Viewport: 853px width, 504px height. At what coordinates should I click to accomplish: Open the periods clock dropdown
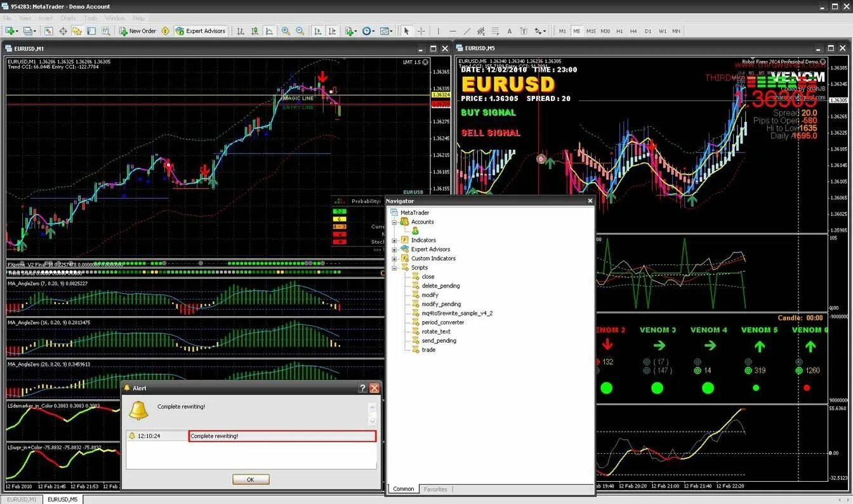point(369,31)
